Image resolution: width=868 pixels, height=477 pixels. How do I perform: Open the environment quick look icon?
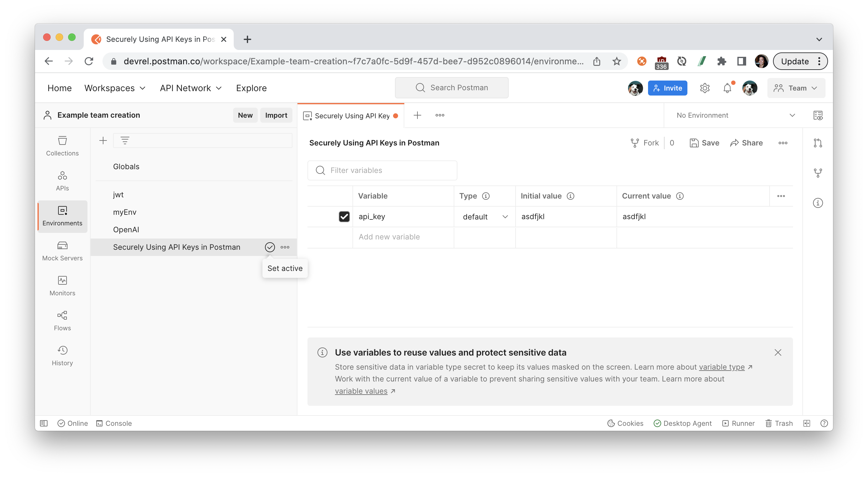(x=818, y=115)
